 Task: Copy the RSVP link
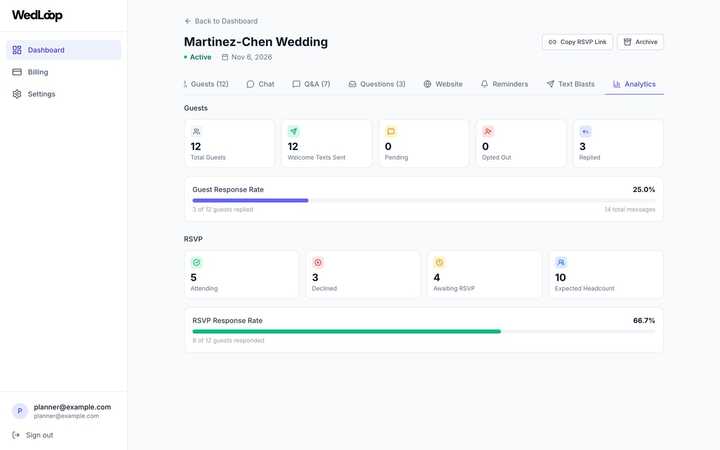pos(577,42)
